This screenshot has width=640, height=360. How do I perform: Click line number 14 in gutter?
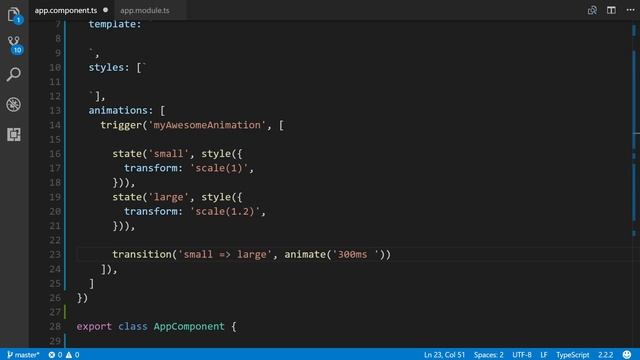coord(55,125)
